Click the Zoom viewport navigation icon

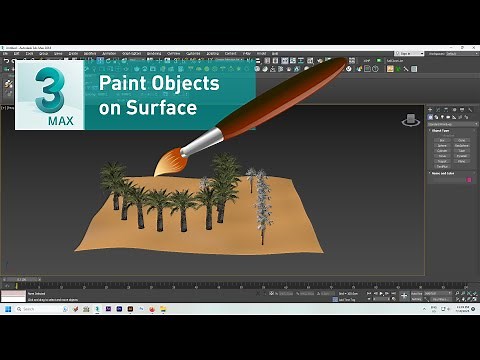tap(457, 293)
